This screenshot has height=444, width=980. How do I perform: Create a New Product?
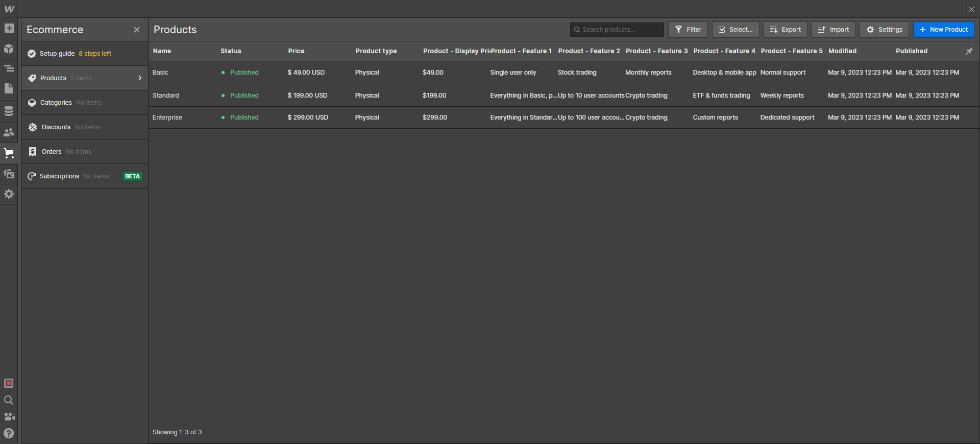[x=943, y=30]
